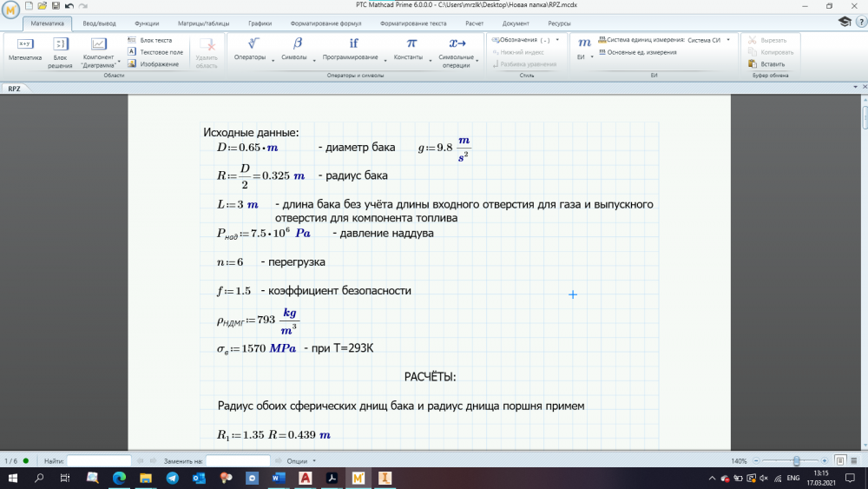
Task: Open the Форматирование текста tab
Action: (413, 23)
